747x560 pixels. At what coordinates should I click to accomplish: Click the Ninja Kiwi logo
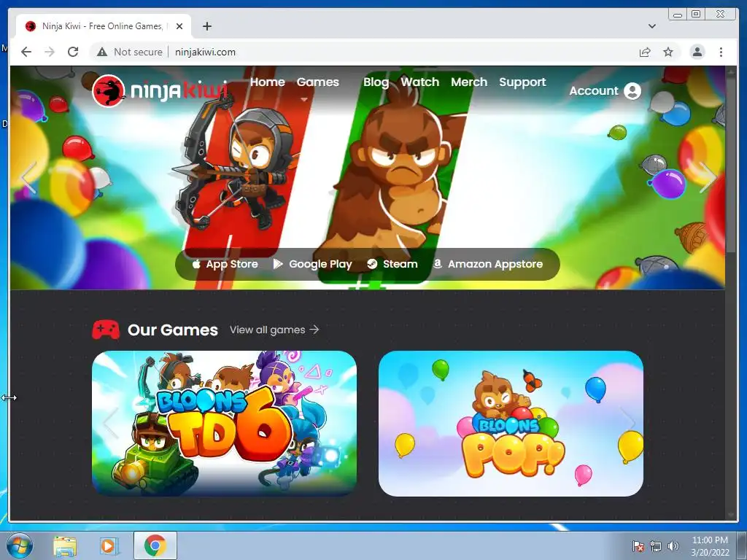tap(160, 90)
